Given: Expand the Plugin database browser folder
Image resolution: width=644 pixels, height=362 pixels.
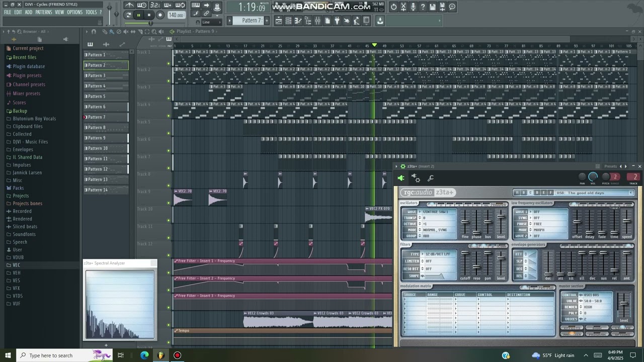Looking at the screenshot, I should click(x=29, y=66).
